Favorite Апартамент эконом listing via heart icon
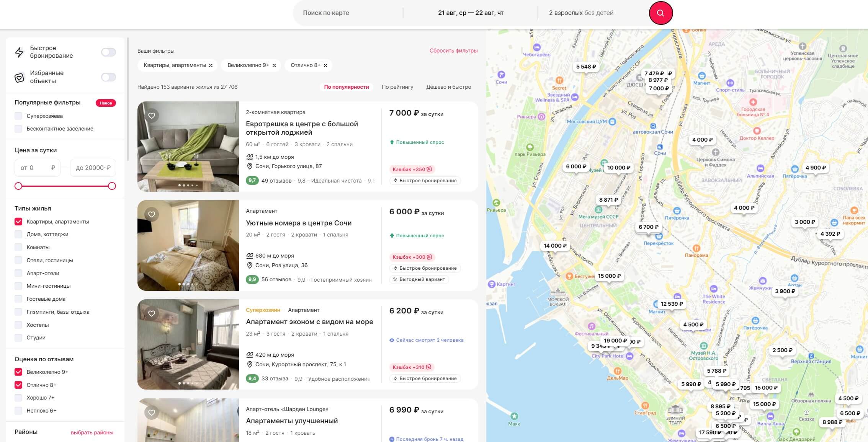The width and height of the screenshot is (868, 442). pos(152,313)
